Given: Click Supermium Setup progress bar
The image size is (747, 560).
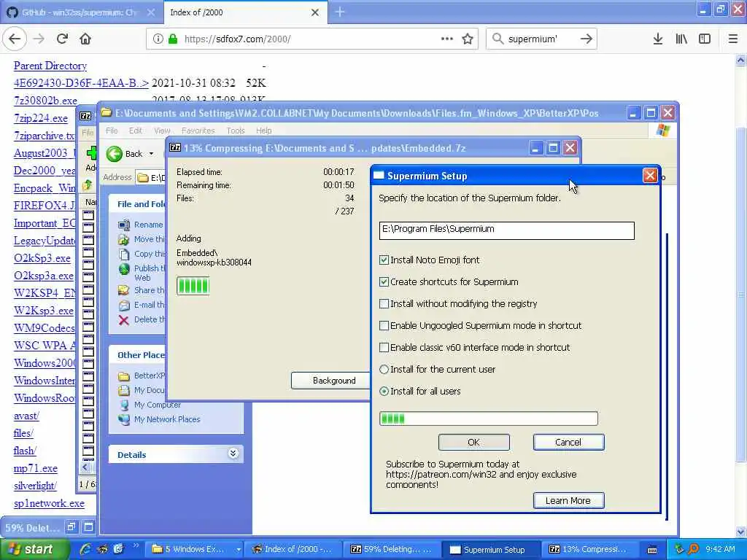Looking at the screenshot, I should [x=488, y=419].
